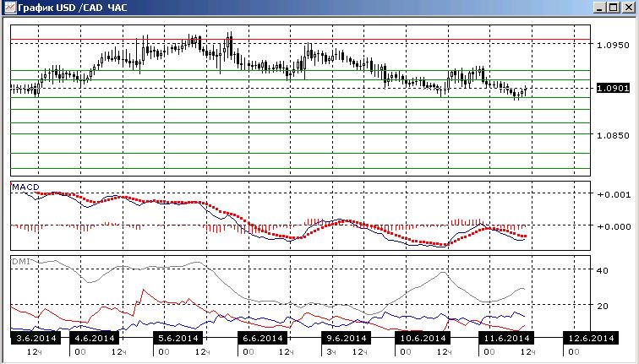This screenshot has height=364, width=639.
Task: Click the current price label 1.0901
Action: coord(613,88)
